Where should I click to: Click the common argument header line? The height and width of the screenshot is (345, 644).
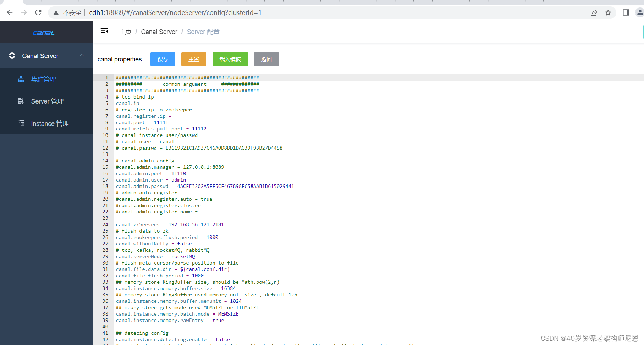pos(187,84)
